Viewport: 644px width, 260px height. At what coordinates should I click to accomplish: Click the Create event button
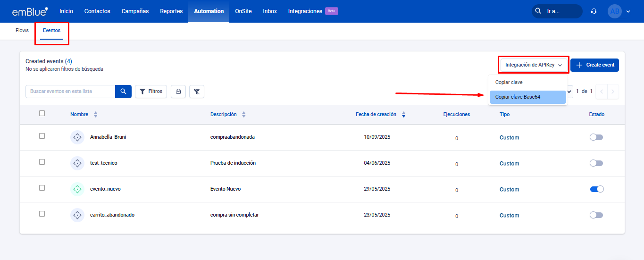click(x=594, y=65)
